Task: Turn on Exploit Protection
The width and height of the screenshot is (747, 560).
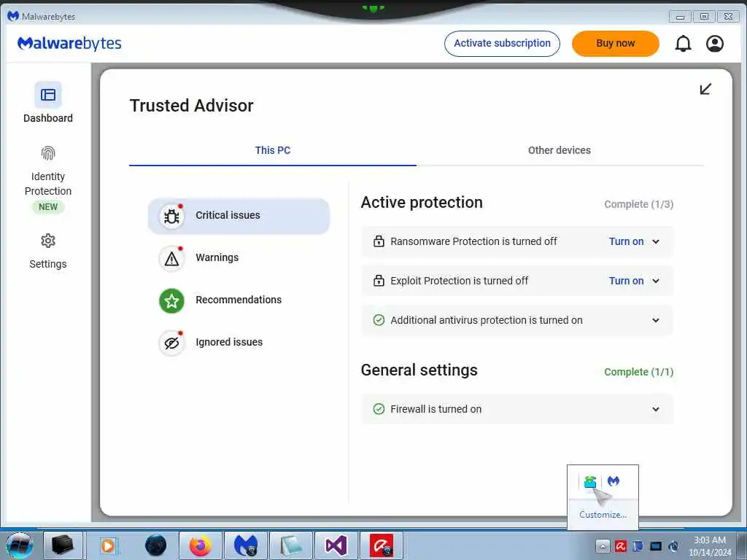Action: [x=626, y=281]
